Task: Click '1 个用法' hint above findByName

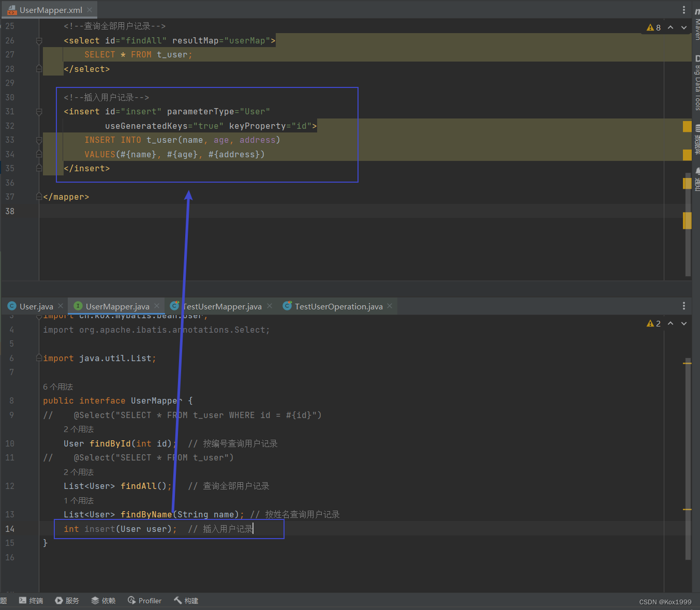Action: (x=79, y=500)
